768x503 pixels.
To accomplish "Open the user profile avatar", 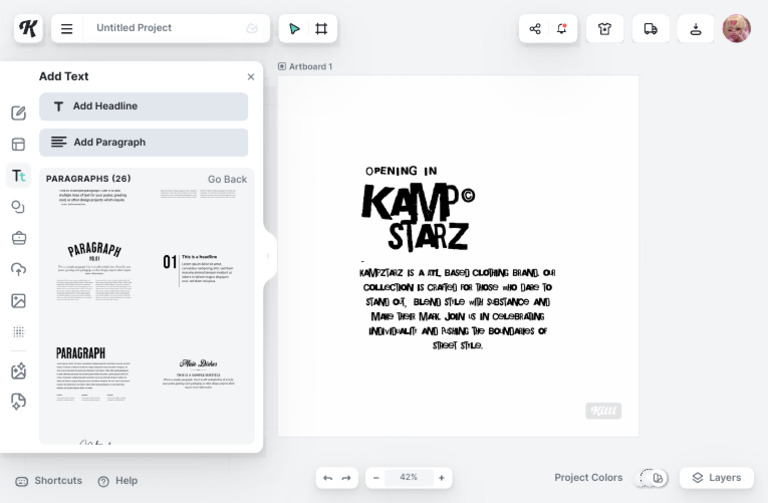I will click(x=737, y=28).
